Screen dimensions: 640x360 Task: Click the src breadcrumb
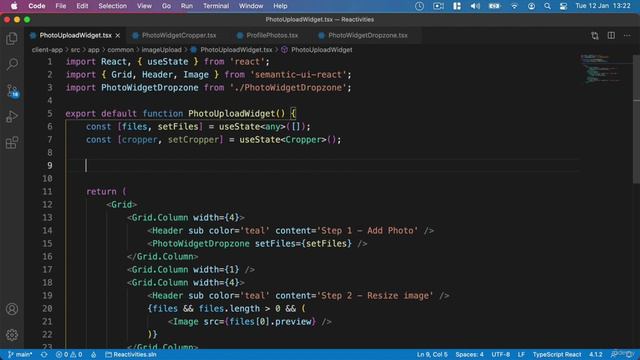click(76, 50)
